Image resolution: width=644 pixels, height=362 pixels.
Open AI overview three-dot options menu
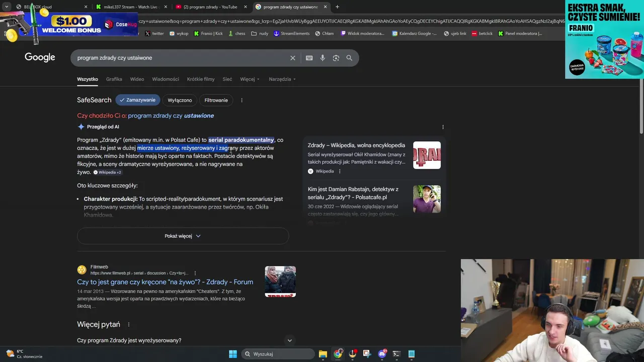[x=443, y=127]
